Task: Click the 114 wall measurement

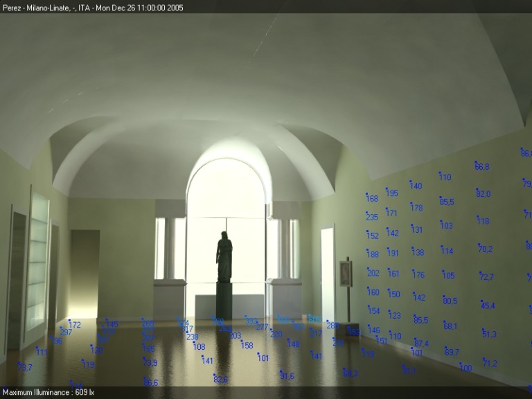Action: pos(447,251)
